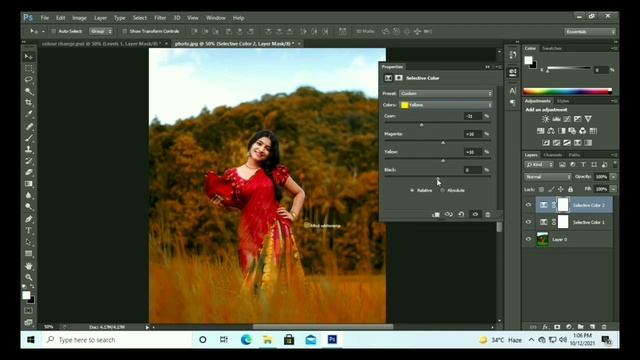The width and height of the screenshot is (640, 360).
Task: Switch to the Swatches tab
Action: [551, 49]
